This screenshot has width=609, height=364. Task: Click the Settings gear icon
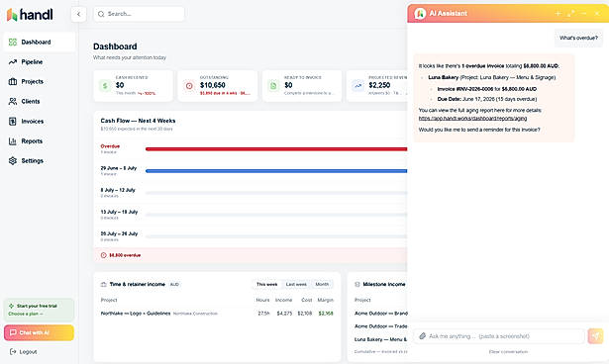click(x=13, y=160)
